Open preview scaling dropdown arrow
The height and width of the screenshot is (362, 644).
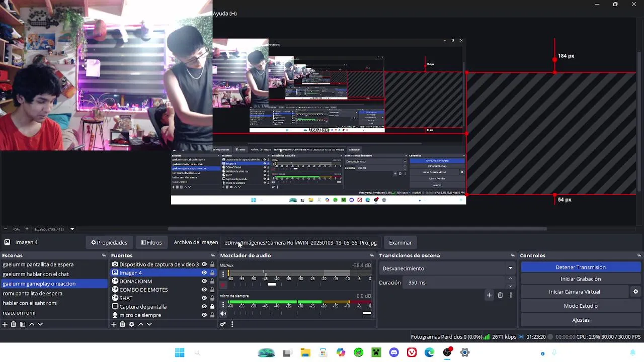click(x=72, y=229)
